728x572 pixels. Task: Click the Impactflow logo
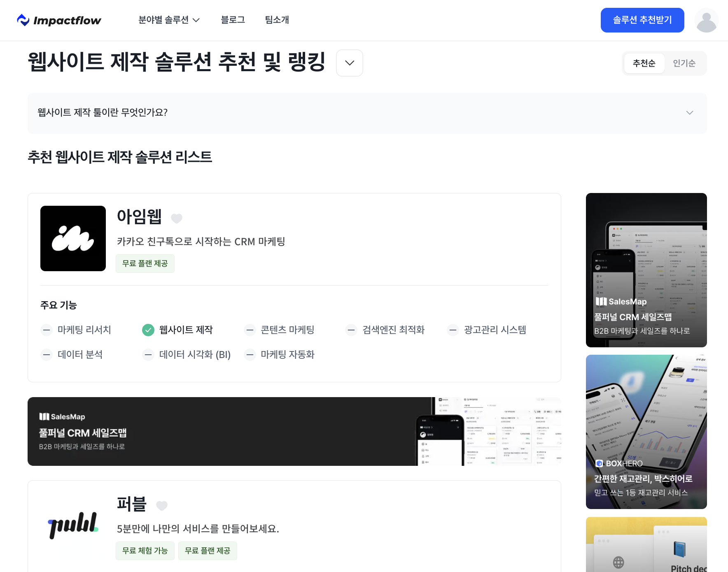pyautogui.click(x=59, y=20)
